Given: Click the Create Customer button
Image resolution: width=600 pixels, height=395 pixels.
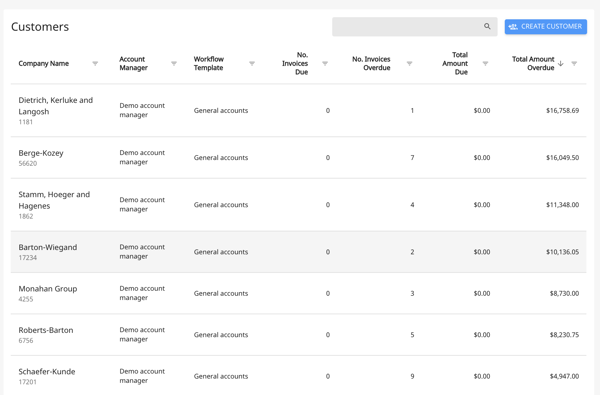Looking at the screenshot, I should tap(545, 26).
